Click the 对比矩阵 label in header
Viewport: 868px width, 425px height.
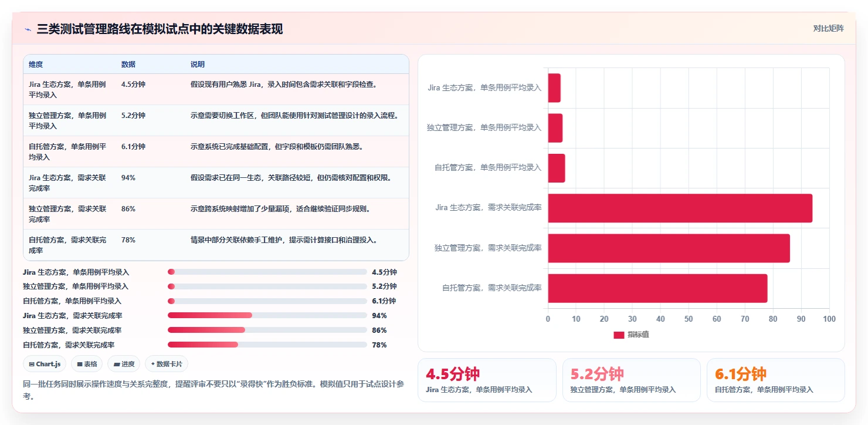tap(828, 28)
